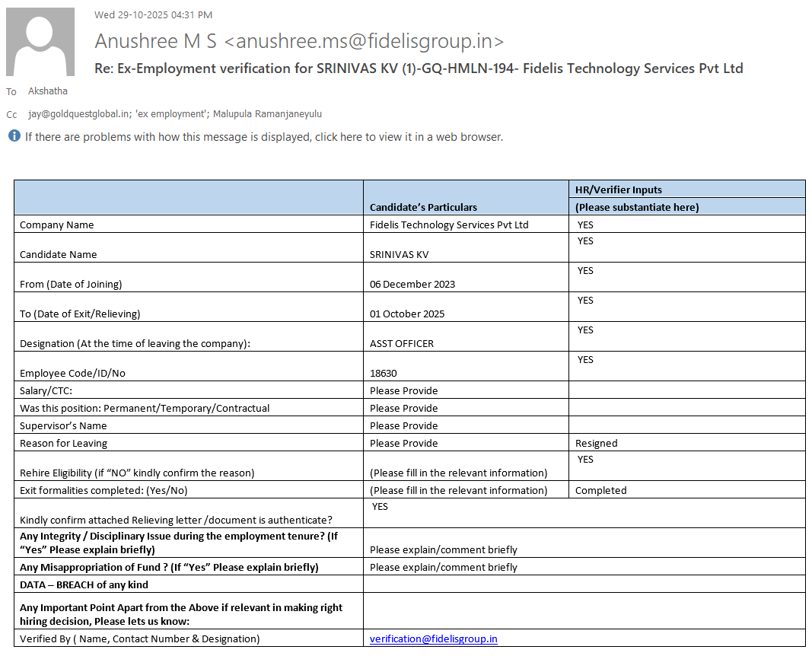
Task: Click the view in web browser info message
Action: 263,137
